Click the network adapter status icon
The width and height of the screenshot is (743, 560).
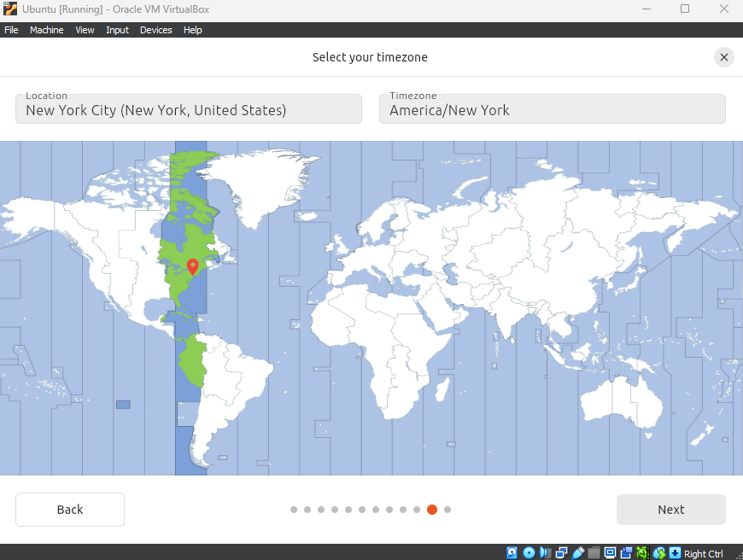point(561,553)
